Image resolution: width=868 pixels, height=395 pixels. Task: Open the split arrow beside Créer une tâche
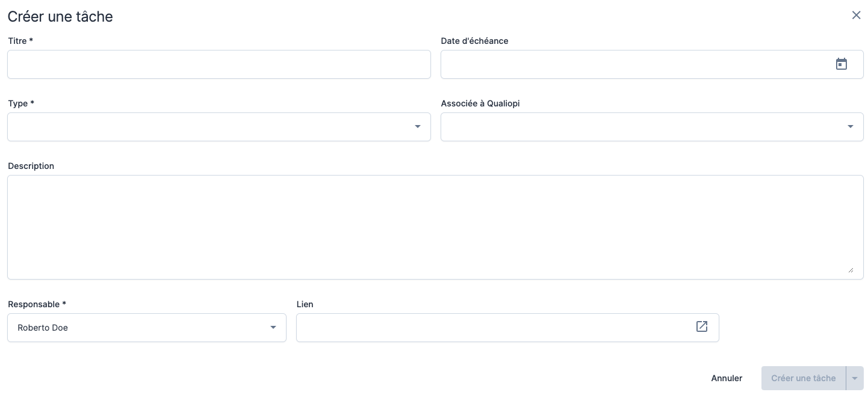(854, 378)
